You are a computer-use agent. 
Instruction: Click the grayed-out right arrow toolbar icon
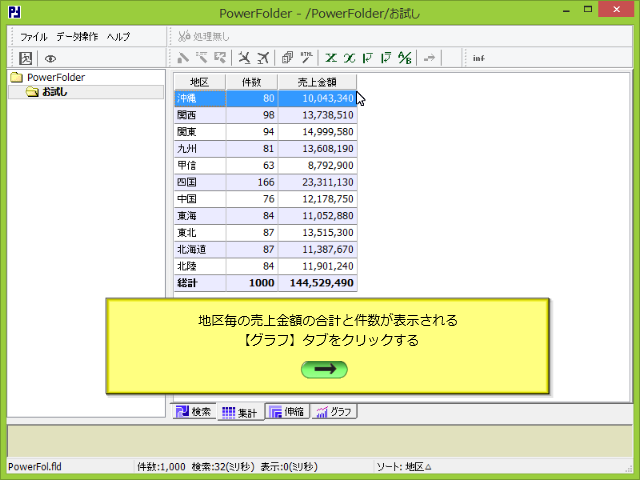[x=429, y=58]
